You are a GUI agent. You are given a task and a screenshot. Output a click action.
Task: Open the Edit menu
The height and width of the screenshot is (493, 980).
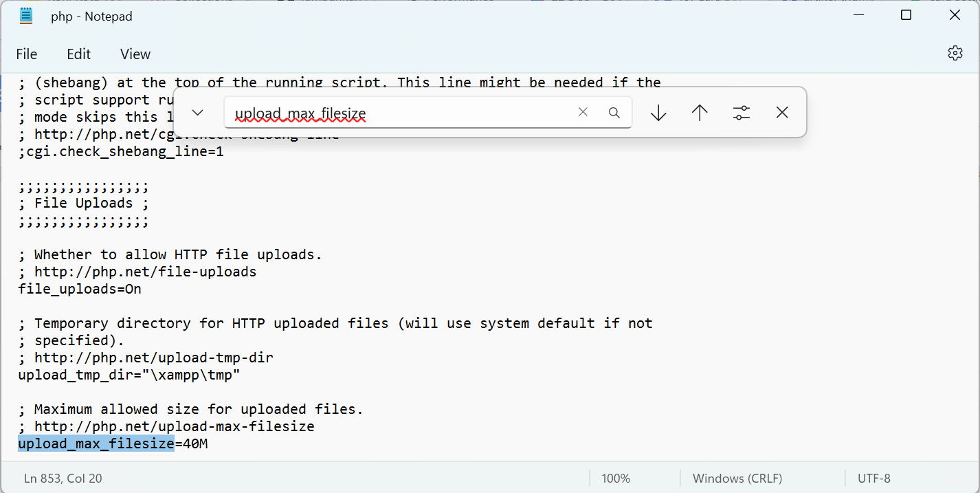point(79,54)
